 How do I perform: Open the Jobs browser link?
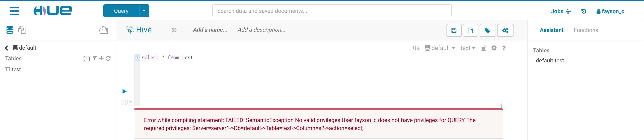pyautogui.click(x=561, y=11)
